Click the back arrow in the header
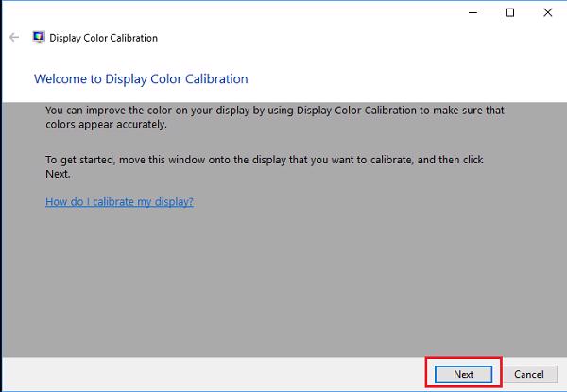The height and width of the screenshot is (392, 567). point(13,38)
